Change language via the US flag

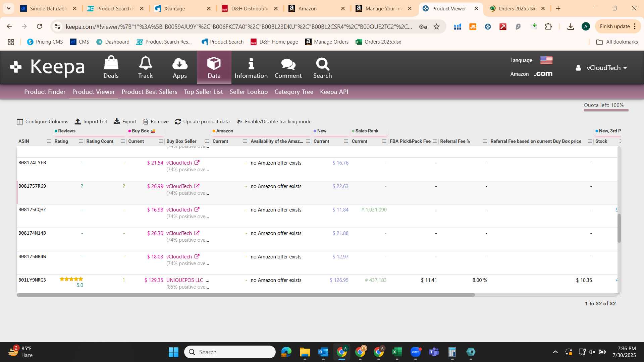pyautogui.click(x=546, y=60)
